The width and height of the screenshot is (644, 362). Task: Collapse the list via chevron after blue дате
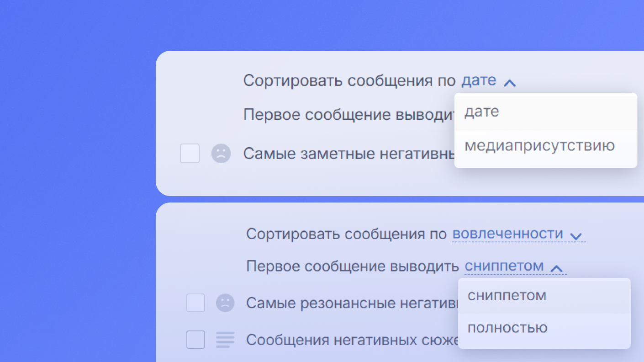(509, 83)
